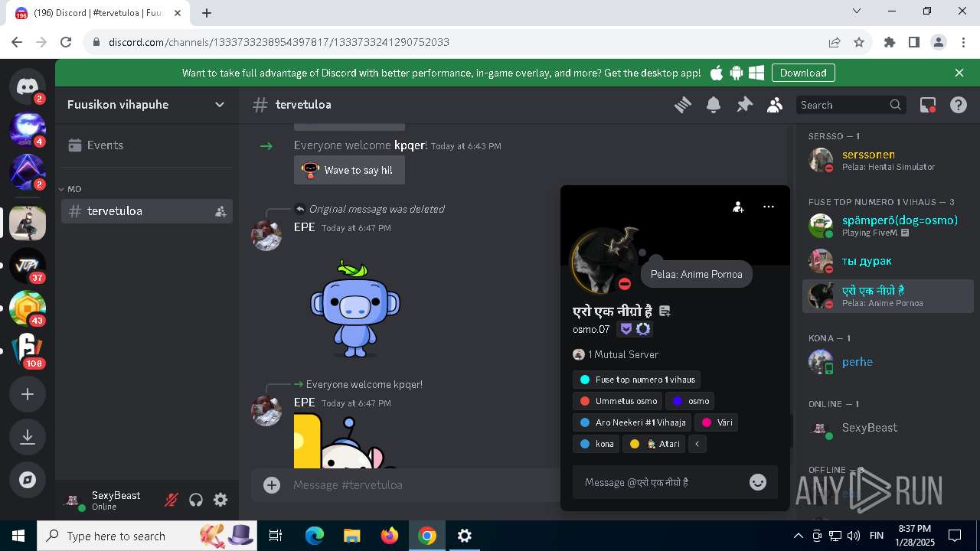
Task: Add friend icon in profile popup
Action: (x=738, y=207)
